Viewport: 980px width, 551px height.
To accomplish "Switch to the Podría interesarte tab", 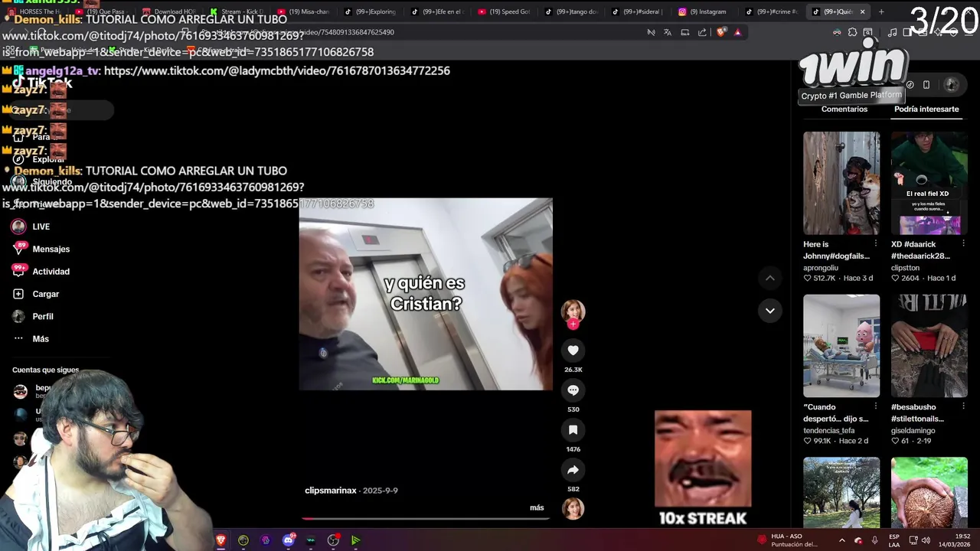I will click(x=926, y=109).
